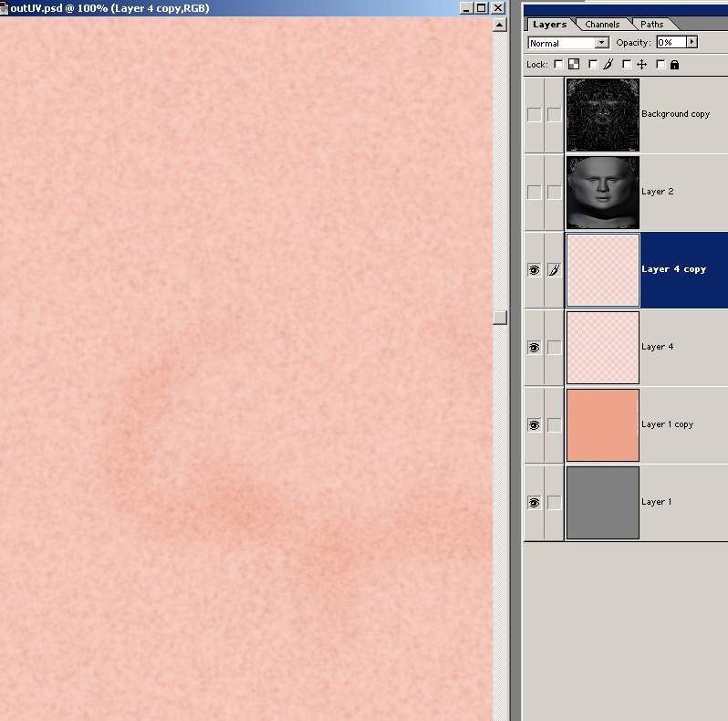728x721 pixels.
Task: Select the Layer 1 copy layer name
Action: coord(667,424)
